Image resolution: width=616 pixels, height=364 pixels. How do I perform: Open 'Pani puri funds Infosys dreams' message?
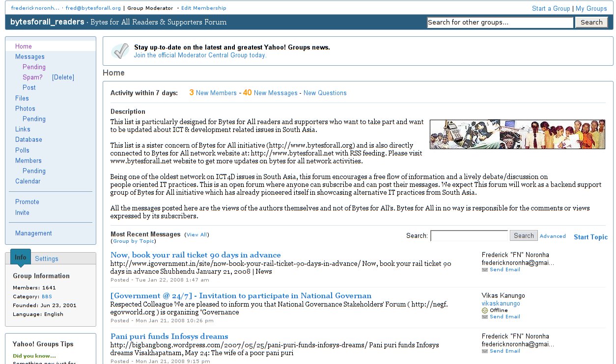[x=169, y=337]
